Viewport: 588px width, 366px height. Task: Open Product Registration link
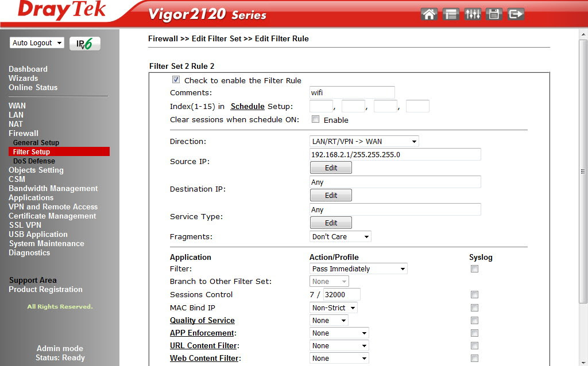[x=45, y=289]
